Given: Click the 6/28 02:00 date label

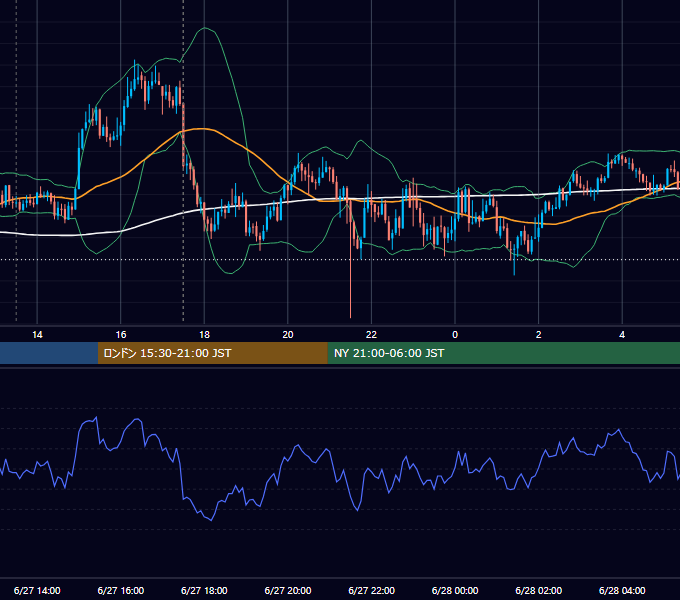Looking at the screenshot, I should pyautogui.click(x=539, y=590).
